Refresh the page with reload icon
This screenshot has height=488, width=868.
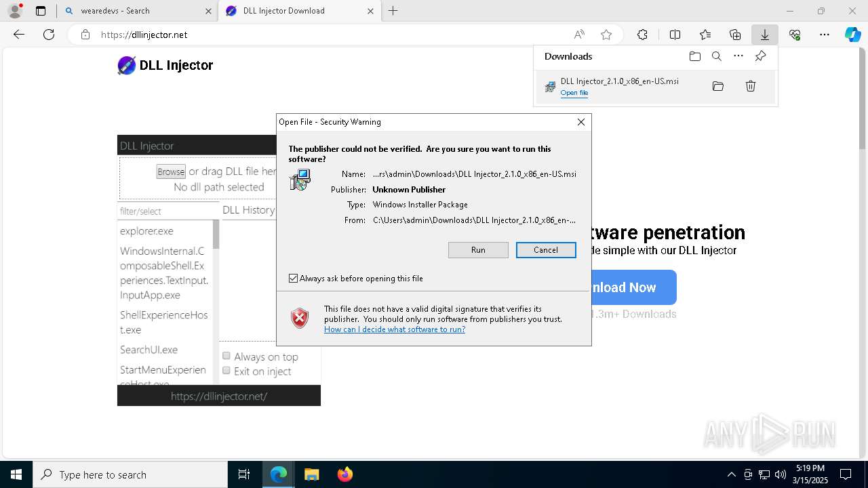point(49,35)
